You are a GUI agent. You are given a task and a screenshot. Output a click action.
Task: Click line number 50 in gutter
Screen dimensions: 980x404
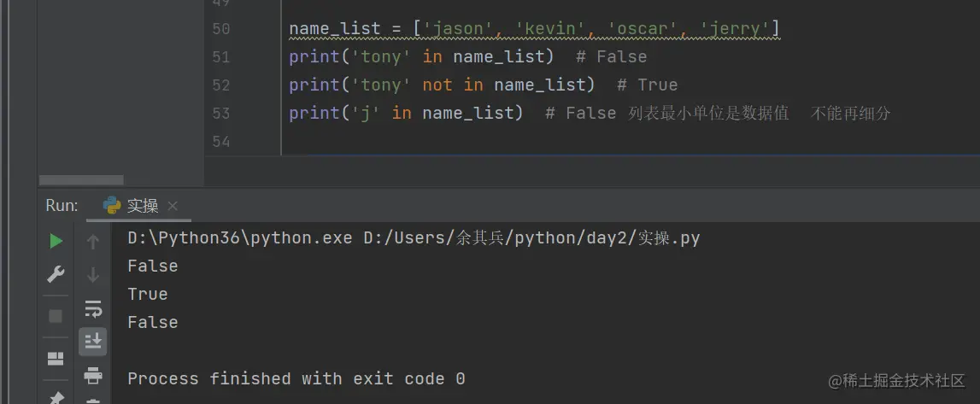(x=220, y=29)
